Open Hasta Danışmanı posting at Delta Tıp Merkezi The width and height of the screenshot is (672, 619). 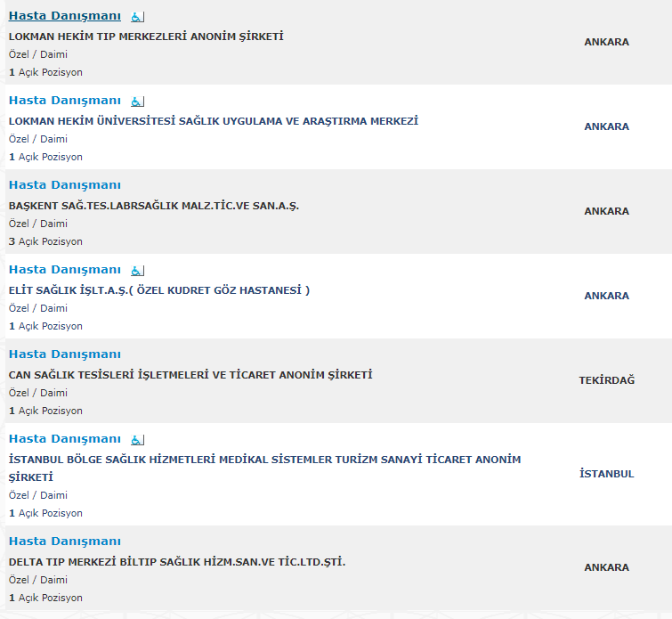click(x=65, y=542)
